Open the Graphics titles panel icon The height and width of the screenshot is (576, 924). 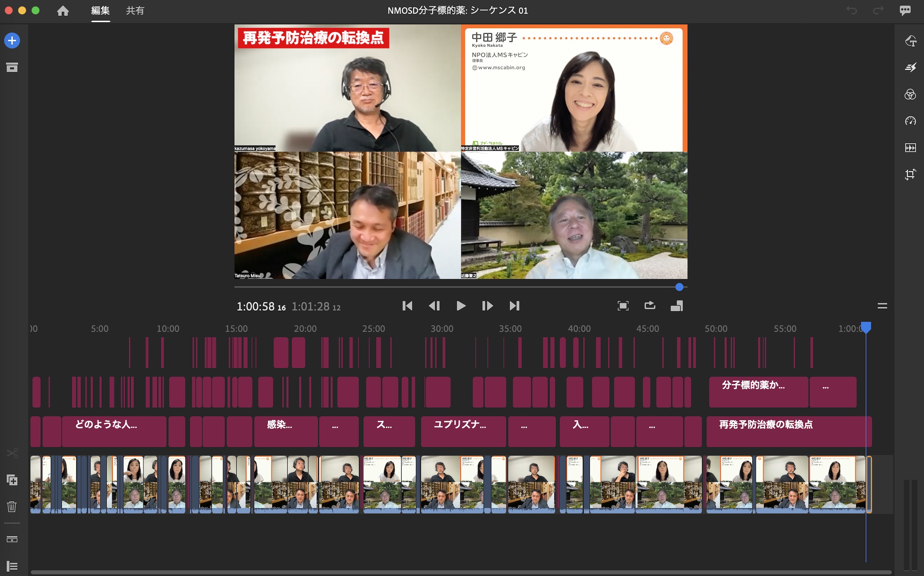click(910, 41)
